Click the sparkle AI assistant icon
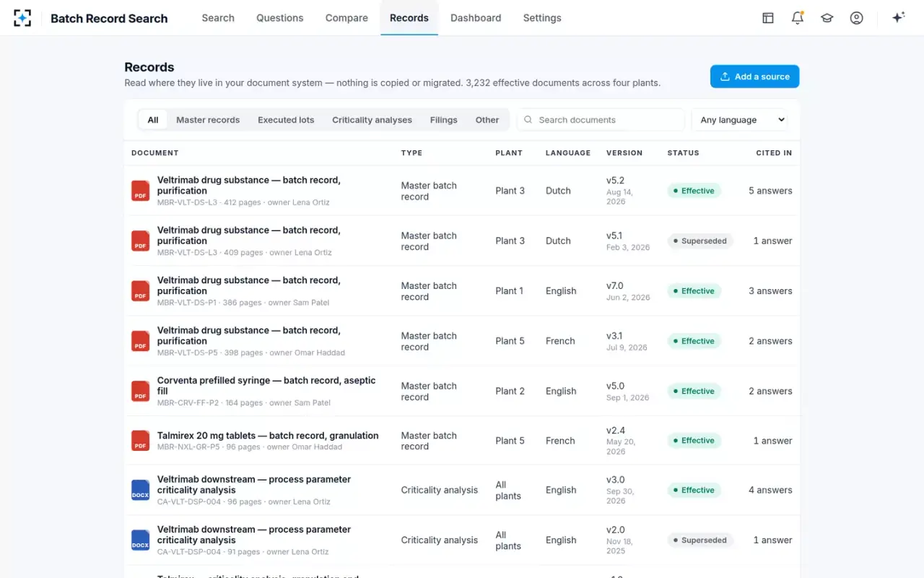The height and width of the screenshot is (578, 924). click(x=898, y=18)
